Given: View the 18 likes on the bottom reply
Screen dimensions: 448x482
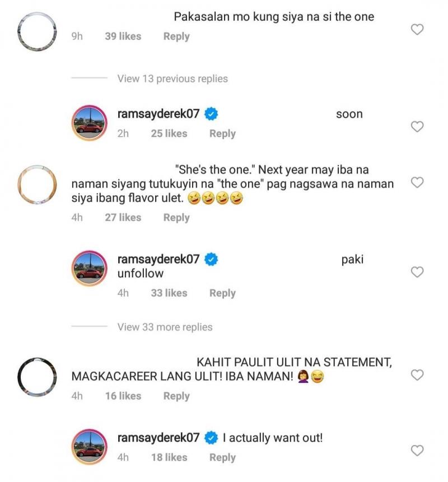Looking at the screenshot, I should 169,457.
